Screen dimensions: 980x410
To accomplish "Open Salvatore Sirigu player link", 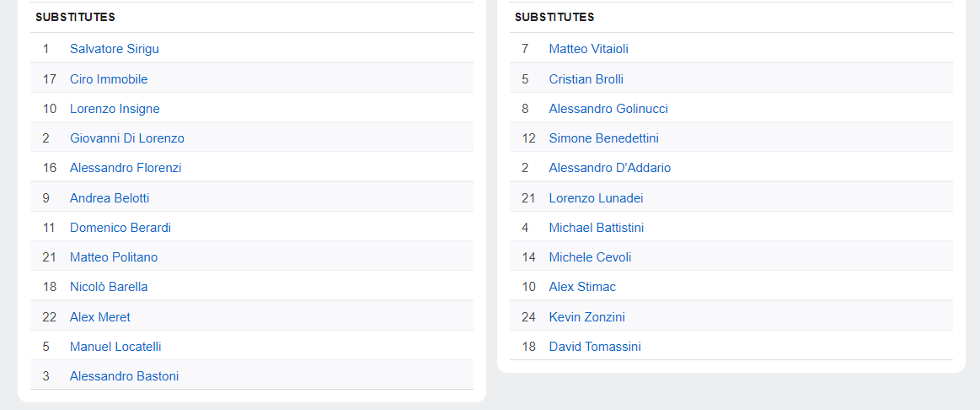I will click(114, 49).
